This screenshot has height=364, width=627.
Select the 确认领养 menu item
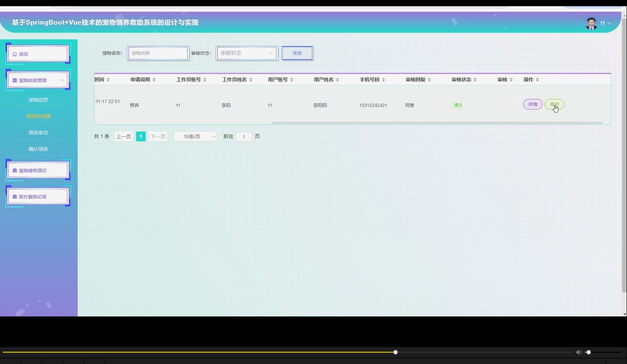click(38, 149)
